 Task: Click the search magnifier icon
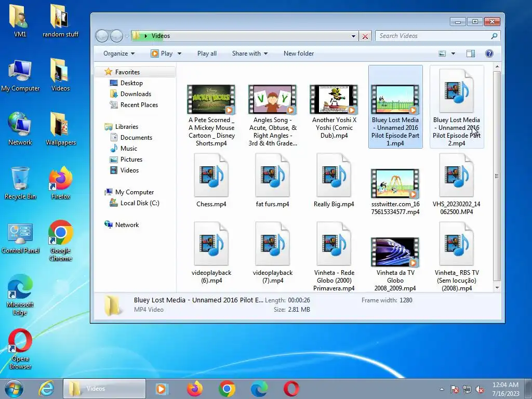pyautogui.click(x=495, y=36)
